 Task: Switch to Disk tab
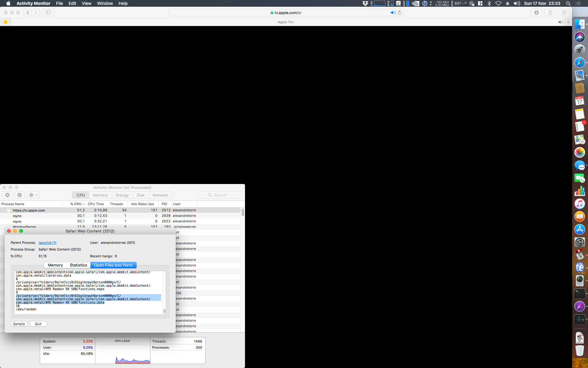pos(141,195)
